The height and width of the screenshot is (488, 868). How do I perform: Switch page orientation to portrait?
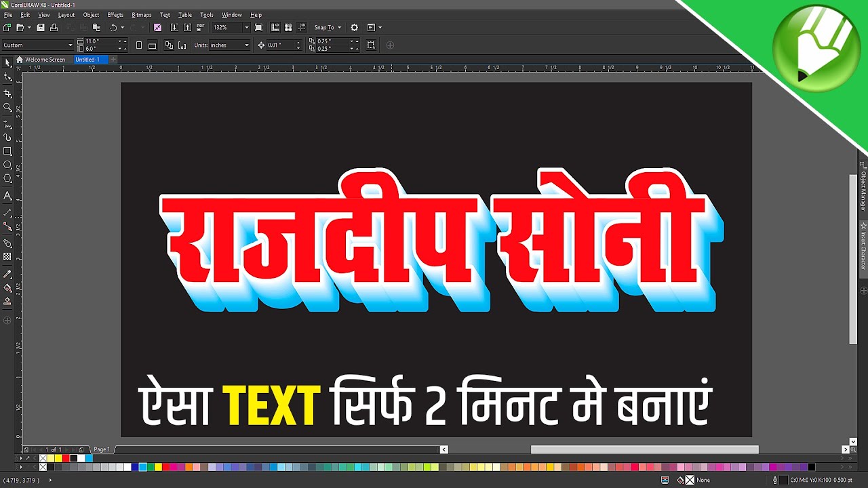[x=139, y=45]
